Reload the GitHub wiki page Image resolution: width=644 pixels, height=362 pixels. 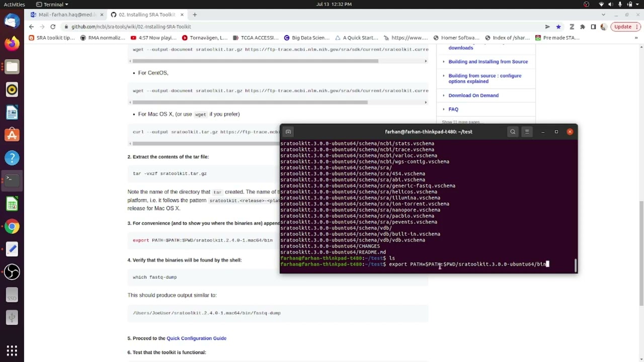(53, 27)
